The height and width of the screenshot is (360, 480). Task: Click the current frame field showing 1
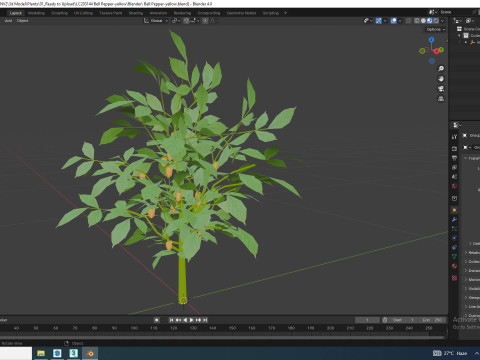tap(367, 320)
